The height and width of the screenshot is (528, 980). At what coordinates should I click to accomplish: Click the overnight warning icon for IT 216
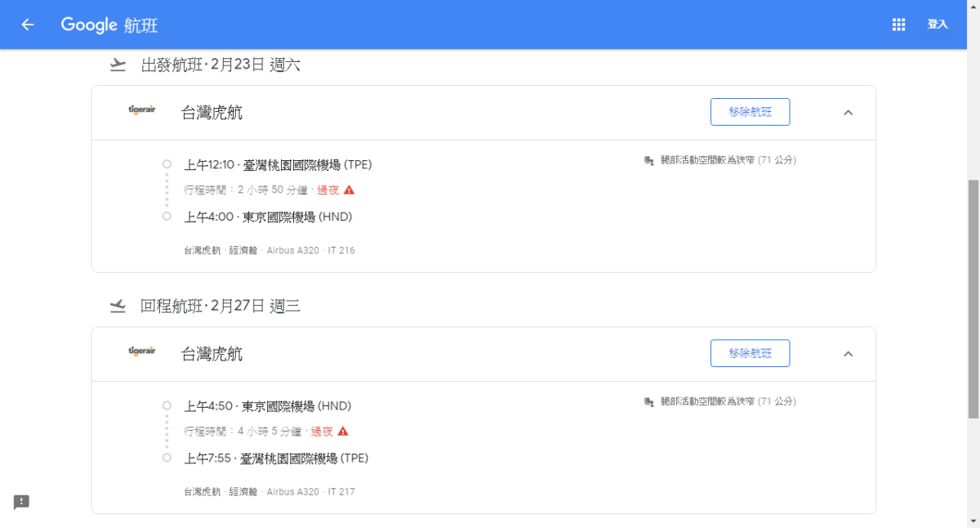[349, 190]
